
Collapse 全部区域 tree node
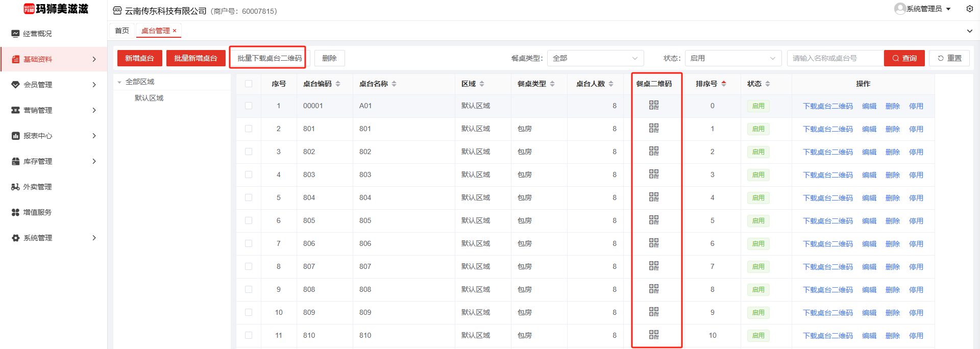pyautogui.click(x=119, y=82)
